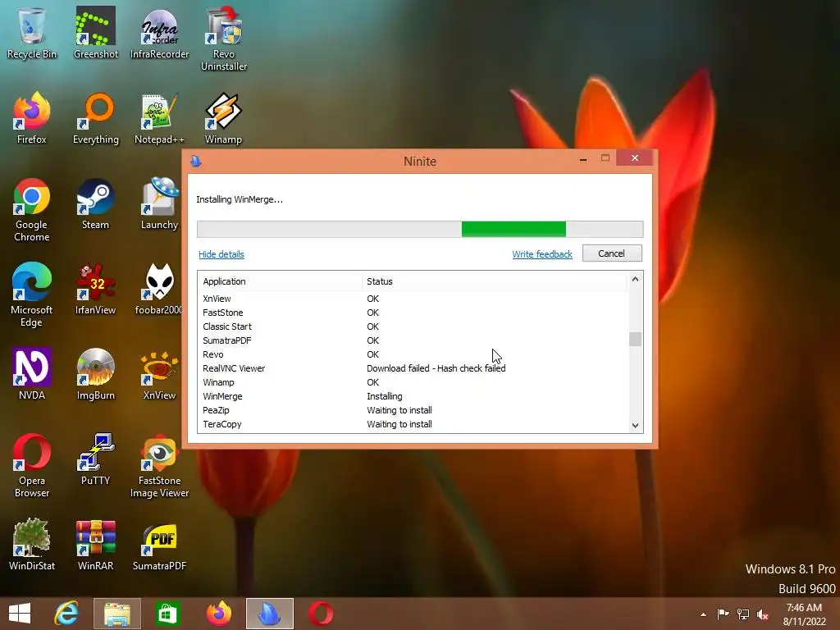
Task: Select the SumatraPDF row in details list
Action: [413, 340]
